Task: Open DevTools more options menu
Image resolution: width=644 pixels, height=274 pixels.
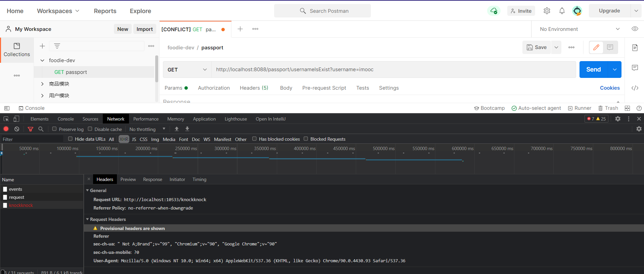Action: [x=629, y=119]
